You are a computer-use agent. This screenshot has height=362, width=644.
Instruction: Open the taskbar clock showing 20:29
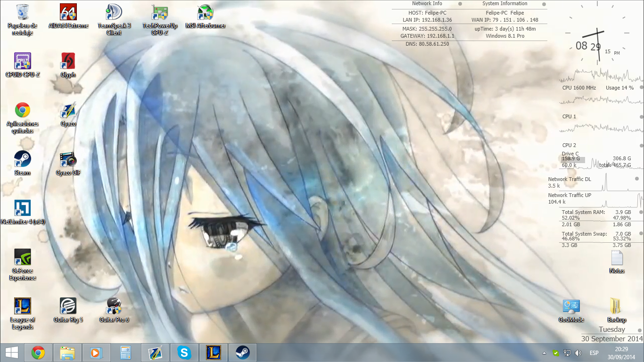(621, 353)
